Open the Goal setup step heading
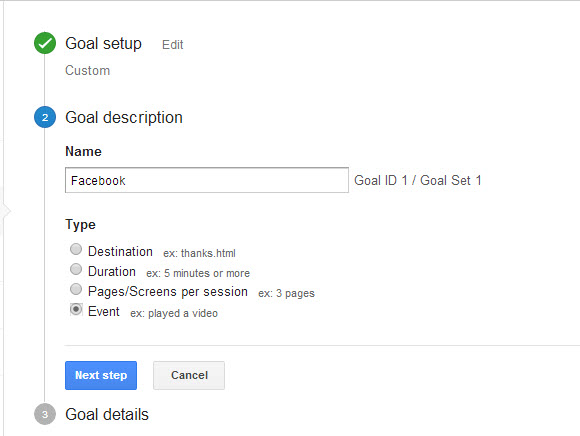The height and width of the screenshot is (436, 580). (104, 44)
